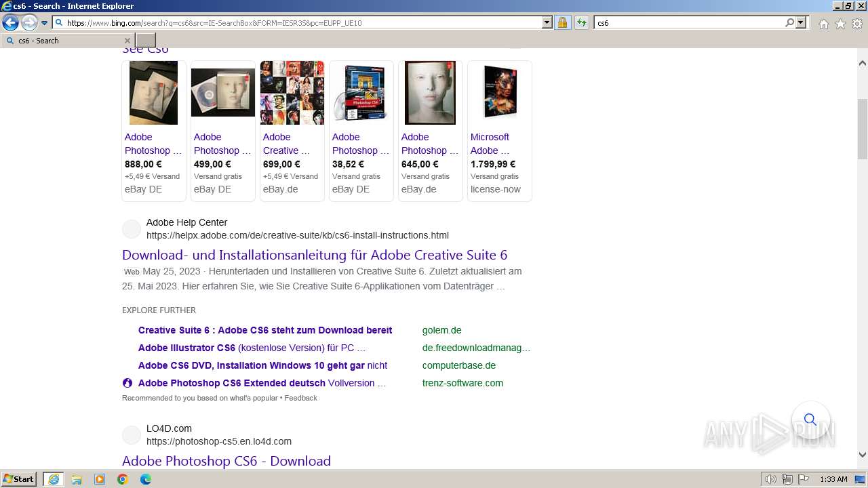Screen dimensions: 868x488
Task: Open 'Adobe Photoshop CS6 Extended deutsch' link
Action: 262,383
